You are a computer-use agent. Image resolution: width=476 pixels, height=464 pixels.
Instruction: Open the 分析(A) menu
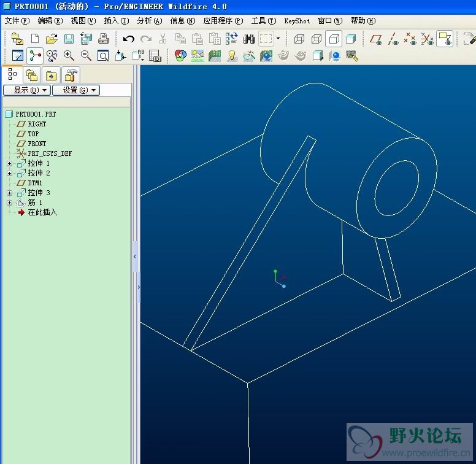click(x=150, y=21)
